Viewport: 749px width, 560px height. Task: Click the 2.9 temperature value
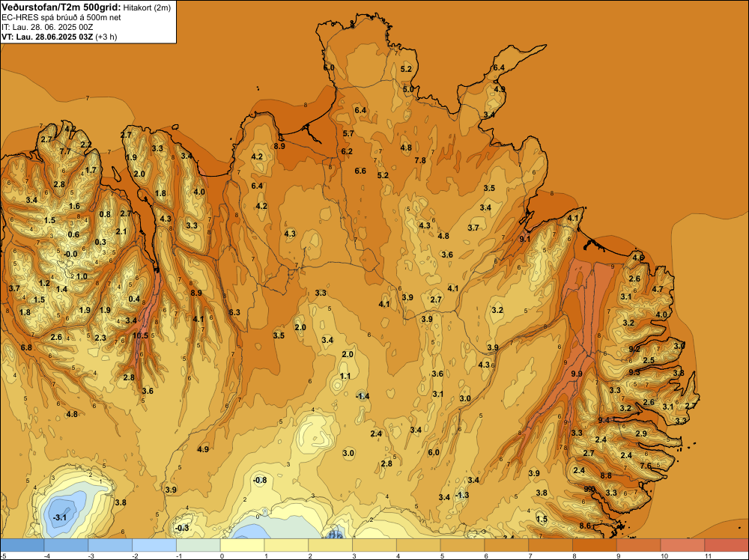point(642,434)
